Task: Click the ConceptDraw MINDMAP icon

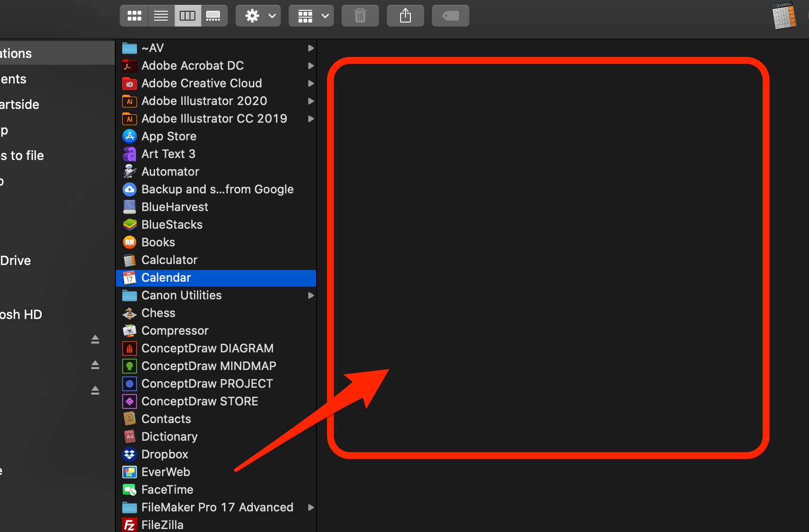Action: coord(130,366)
